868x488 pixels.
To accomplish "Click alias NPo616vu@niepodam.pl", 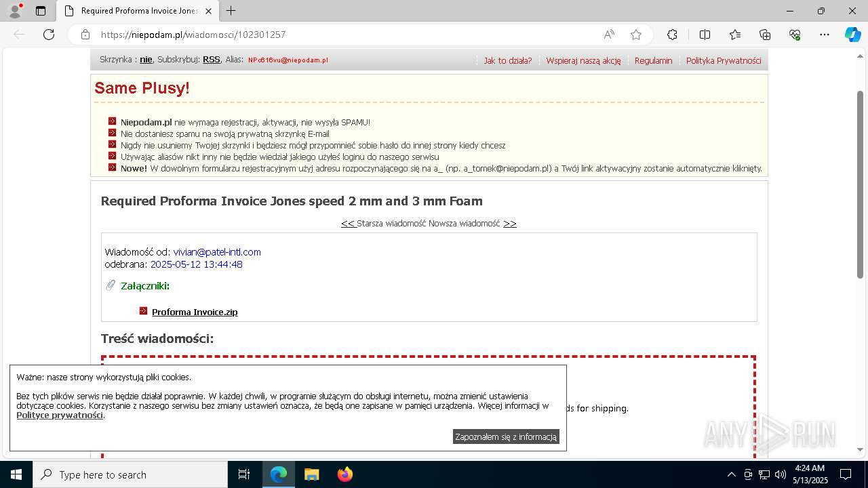I will point(288,60).
